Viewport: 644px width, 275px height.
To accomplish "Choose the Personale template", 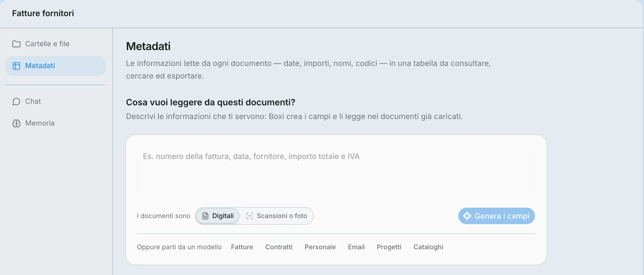I will tap(320, 247).
